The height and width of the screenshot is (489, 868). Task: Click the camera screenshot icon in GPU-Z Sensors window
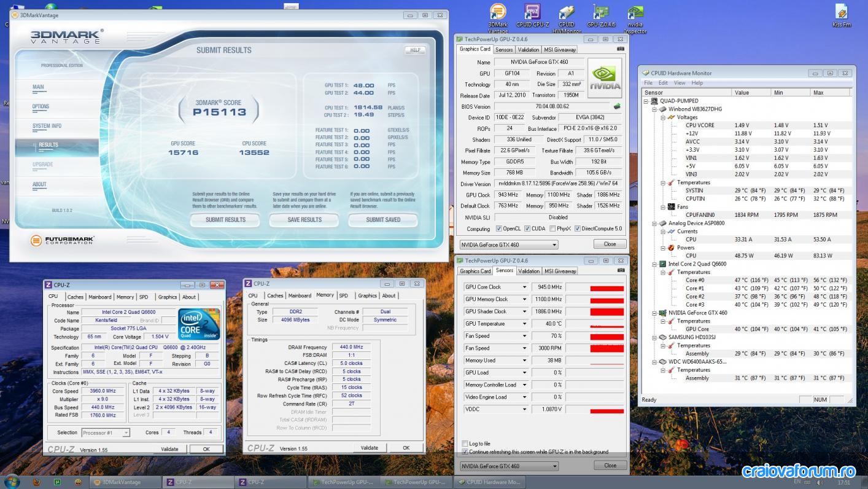pyautogui.click(x=620, y=270)
